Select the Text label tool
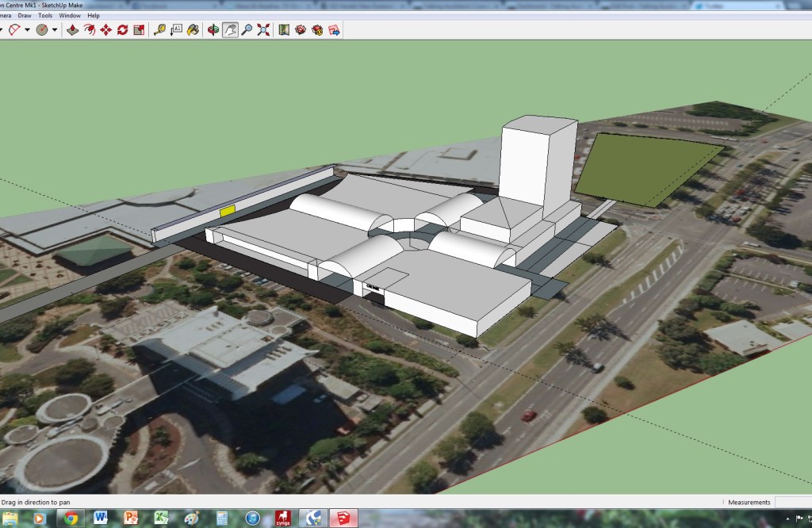Viewport: 812px width, 528px height. [176, 30]
